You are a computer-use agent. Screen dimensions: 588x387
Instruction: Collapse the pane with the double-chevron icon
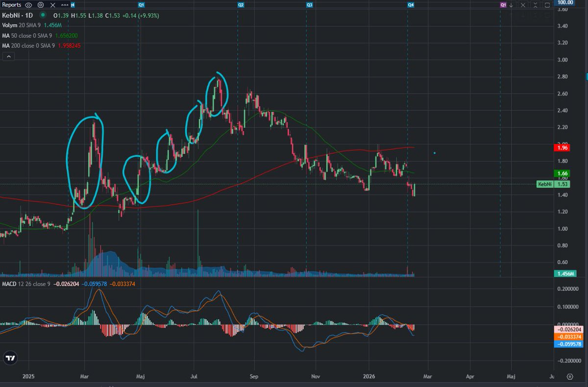pos(535,5)
